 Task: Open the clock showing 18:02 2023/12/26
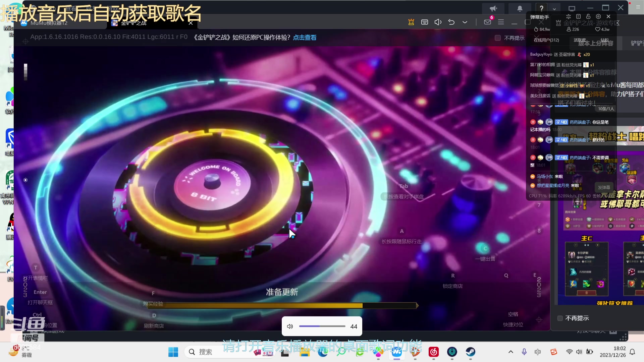pyautogui.click(x=613, y=352)
